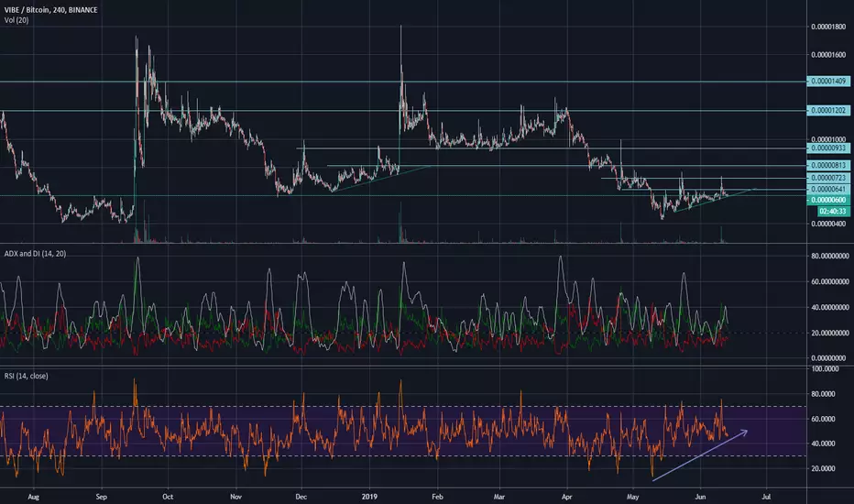This screenshot has height=504, width=854.
Task: Click the 0.00000641 price level label
Action: point(828,190)
